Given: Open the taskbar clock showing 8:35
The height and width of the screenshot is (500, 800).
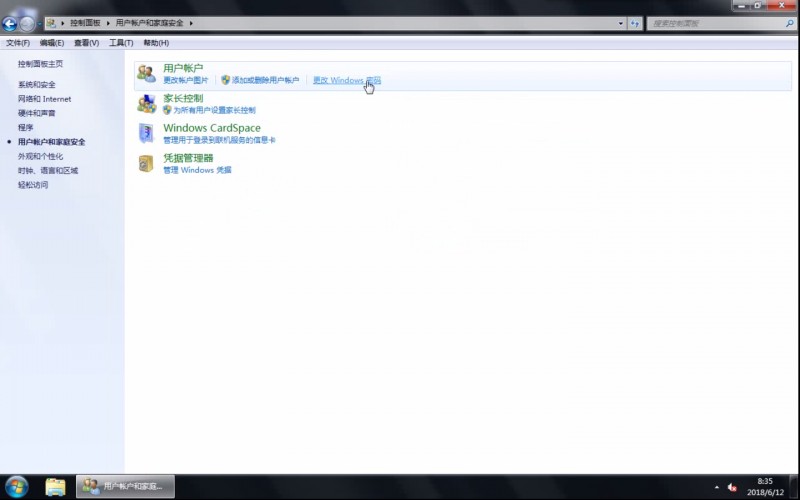Looking at the screenshot, I should 765,487.
